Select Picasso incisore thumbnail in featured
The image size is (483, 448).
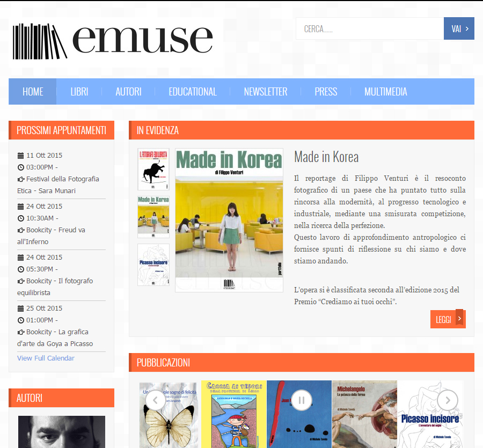pos(153,265)
